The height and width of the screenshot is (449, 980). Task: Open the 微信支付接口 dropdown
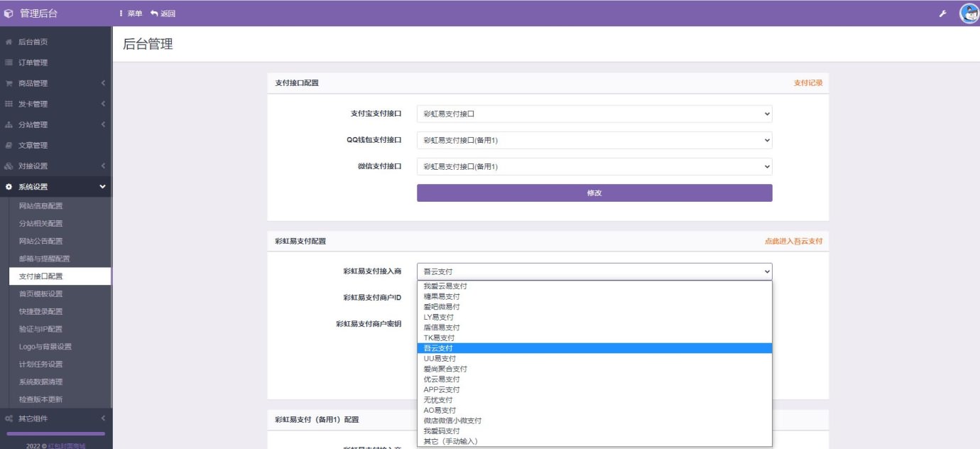point(594,166)
